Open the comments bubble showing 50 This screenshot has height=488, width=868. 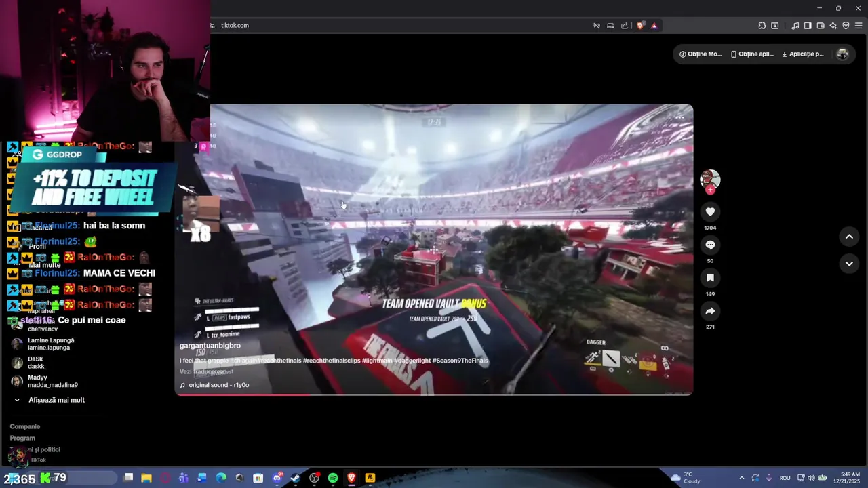click(710, 245)
